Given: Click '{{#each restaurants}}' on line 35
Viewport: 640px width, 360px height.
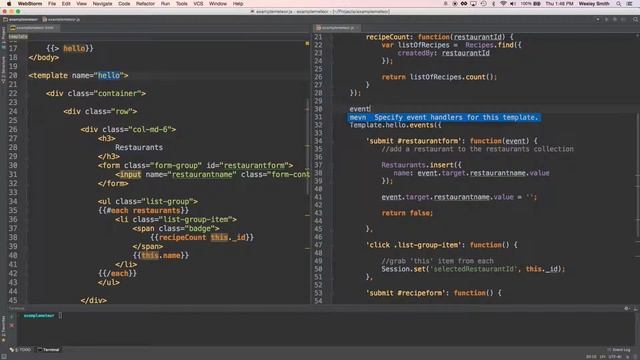Looking at the screenshot, I should click(143, 211).
